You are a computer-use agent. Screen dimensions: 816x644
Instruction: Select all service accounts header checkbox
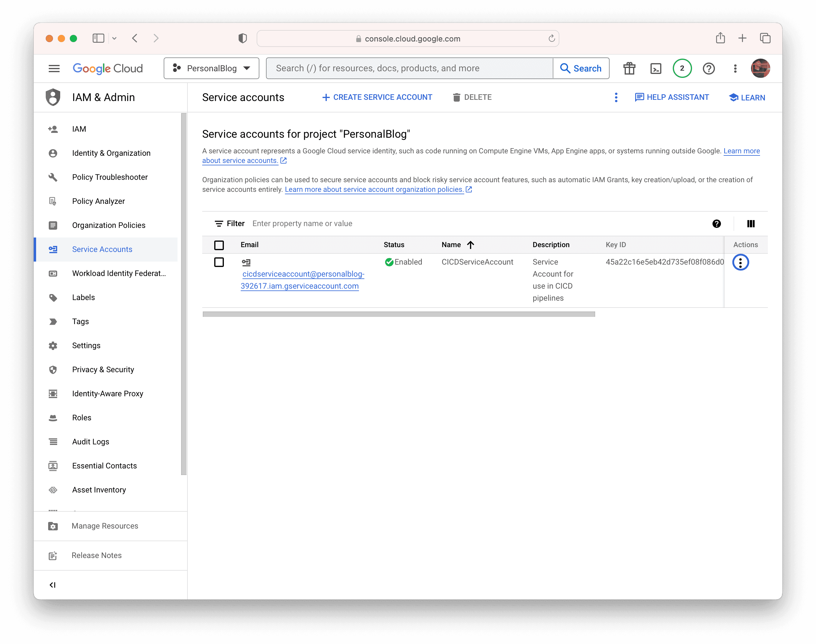click(x=219, y=245)
